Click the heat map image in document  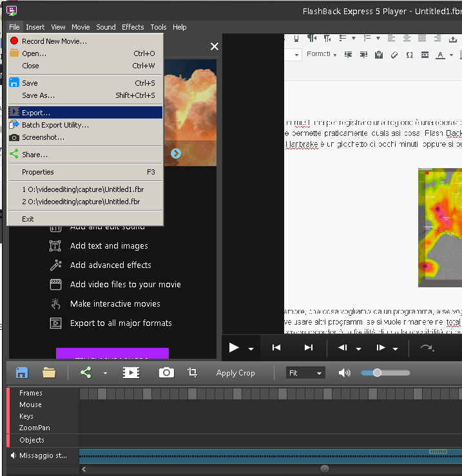(440, 227)
